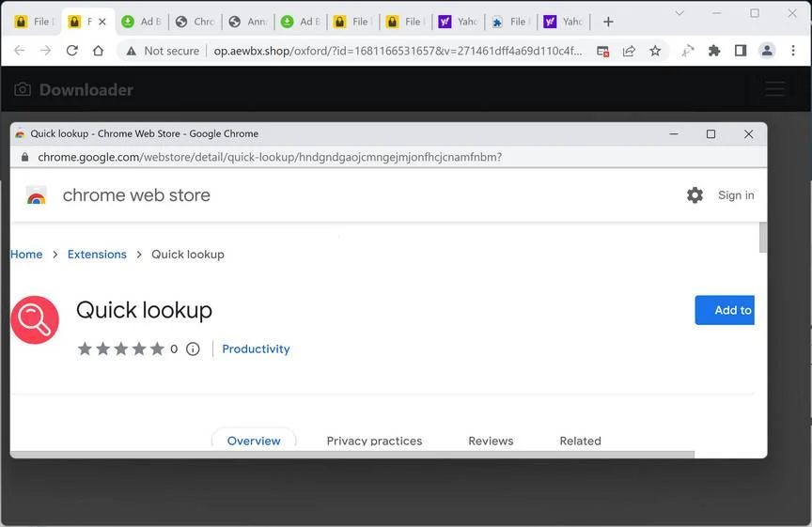This screenshot has width=812, height=527.
Task: Click the popup horizontal scrollbar
Action: click(x=352, y=455)
